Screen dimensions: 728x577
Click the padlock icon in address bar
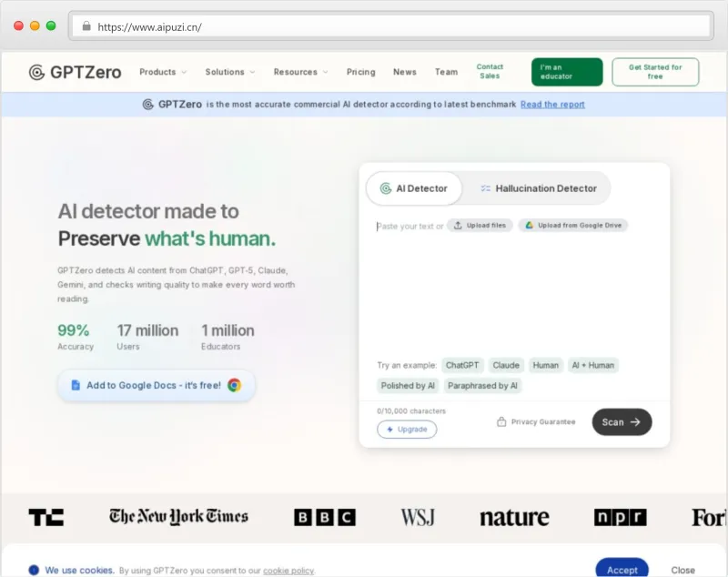point(86,26)
